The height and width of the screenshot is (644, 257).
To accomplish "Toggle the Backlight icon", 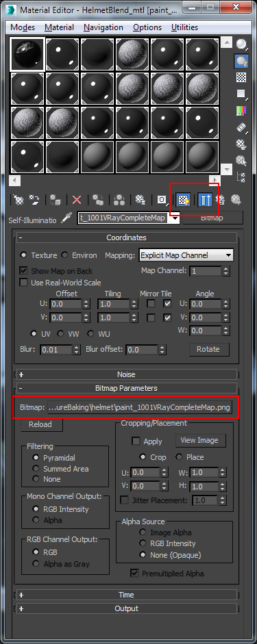I will (x=241, y=61).
